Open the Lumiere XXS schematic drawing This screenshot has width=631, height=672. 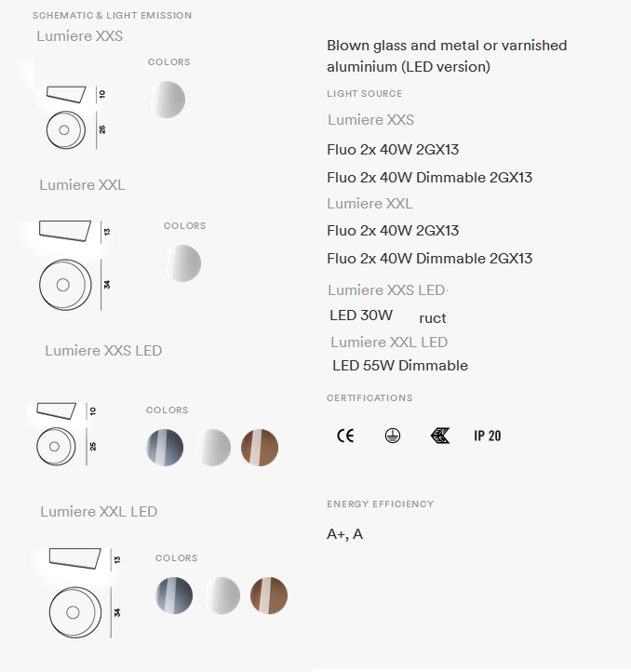(x=76, y=117)
